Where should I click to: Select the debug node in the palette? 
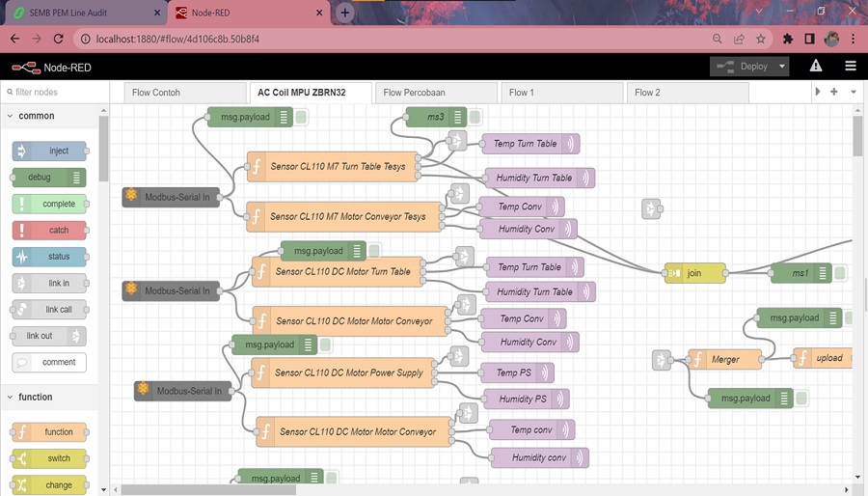pos(49,178)
